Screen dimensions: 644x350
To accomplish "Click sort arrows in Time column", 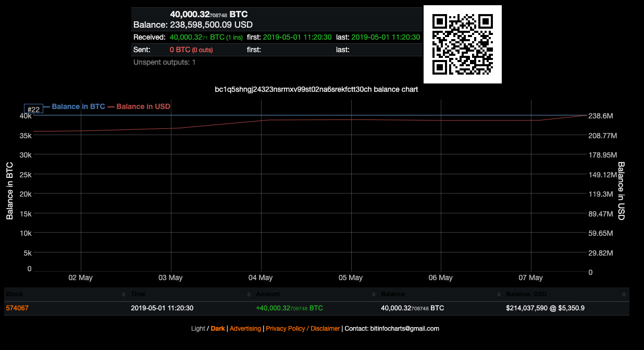I will point(249,295).
